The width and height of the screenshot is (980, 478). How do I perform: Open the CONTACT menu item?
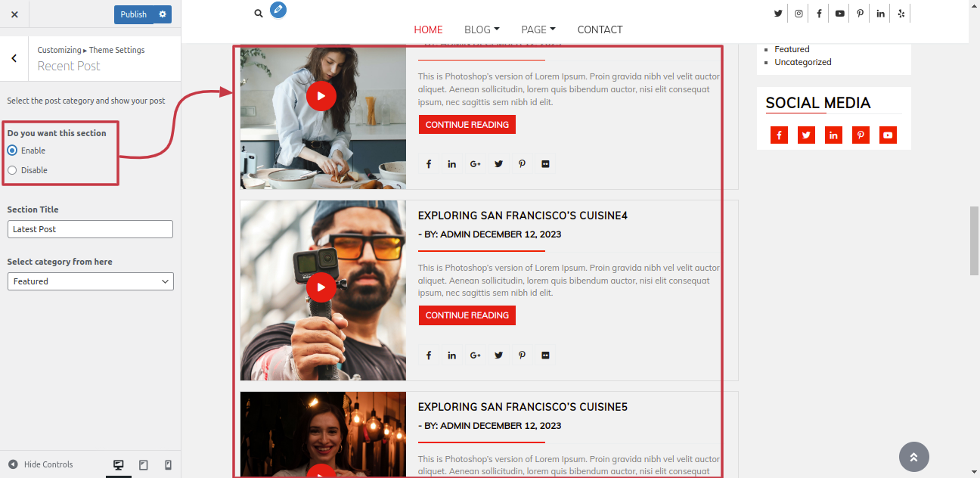coord(600,29)
